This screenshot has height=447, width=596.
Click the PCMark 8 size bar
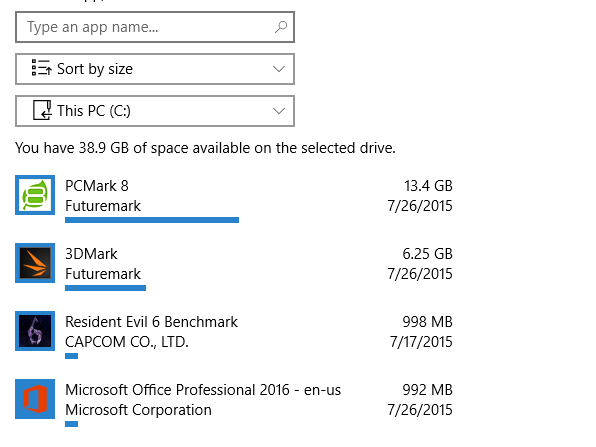pos(152,220)
